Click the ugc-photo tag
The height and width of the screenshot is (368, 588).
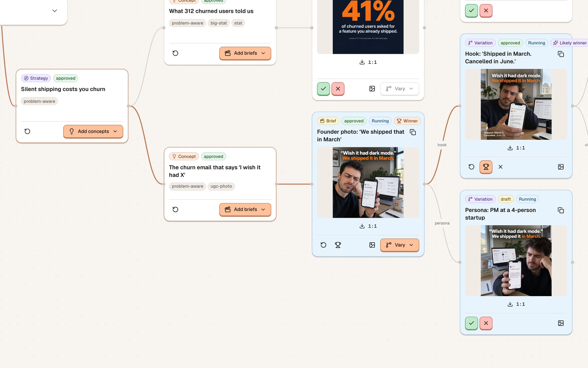[x=221, y=186]
